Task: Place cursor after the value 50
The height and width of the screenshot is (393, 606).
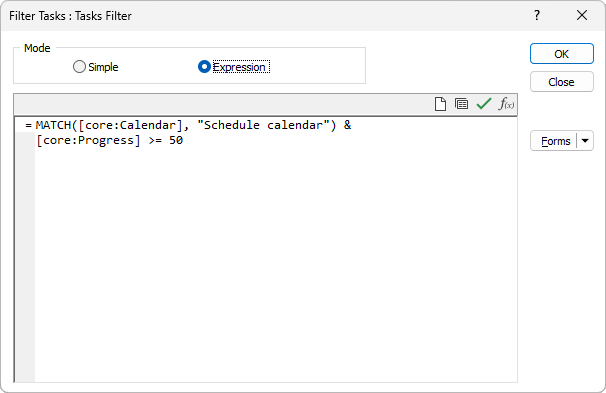Action: pyautogui.click(x=183, y=140)
